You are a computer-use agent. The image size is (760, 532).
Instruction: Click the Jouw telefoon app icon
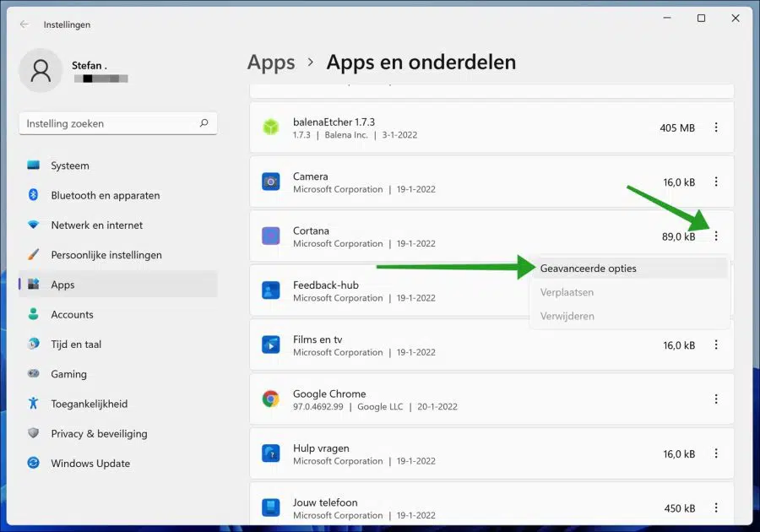coord(271,508)
